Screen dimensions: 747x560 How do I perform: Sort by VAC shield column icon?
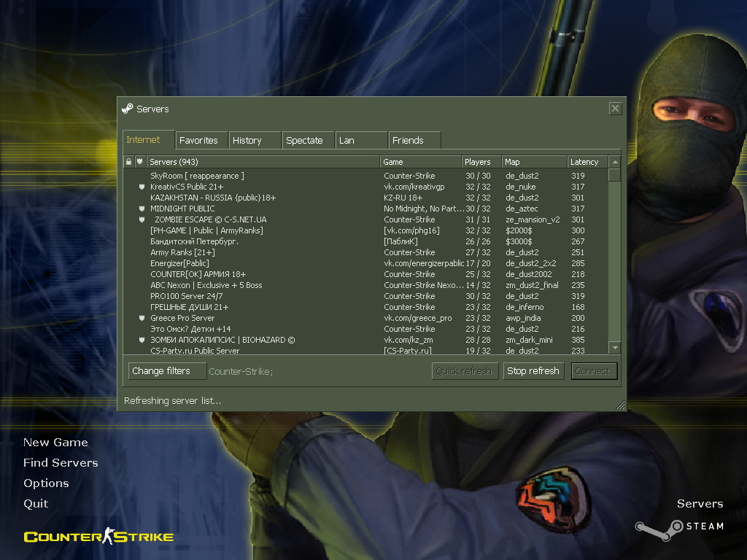pos(139,162)
